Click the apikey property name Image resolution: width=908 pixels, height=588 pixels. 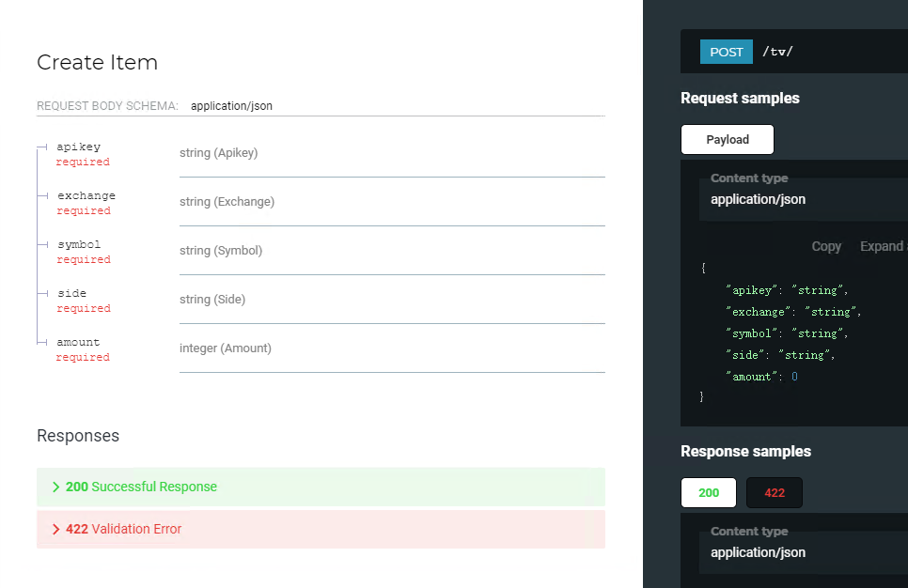click(79, 147)
